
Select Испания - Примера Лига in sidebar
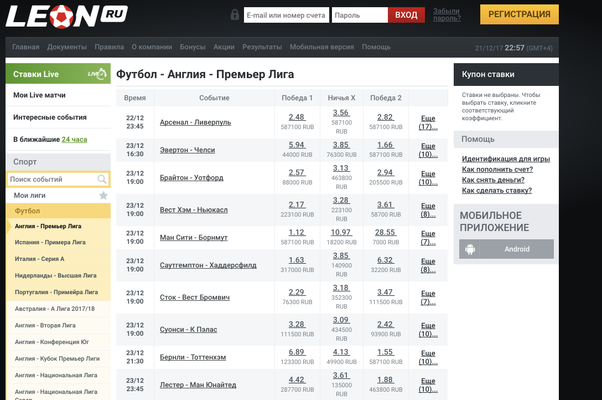[51, 242]
